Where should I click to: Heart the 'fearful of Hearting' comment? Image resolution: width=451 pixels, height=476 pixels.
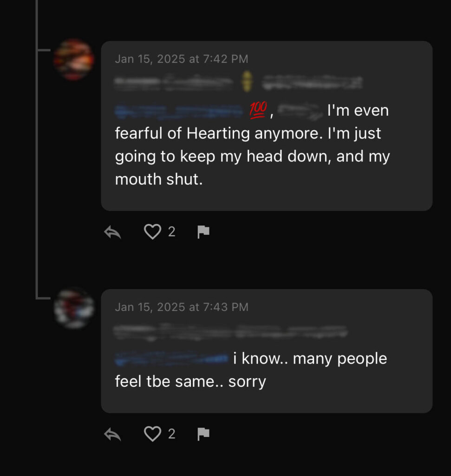pos(152,231)
